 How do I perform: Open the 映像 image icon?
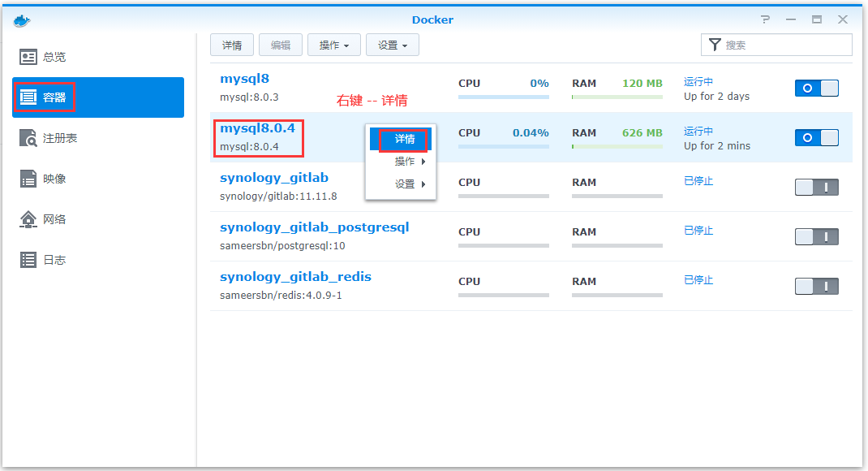(x=28, y=179)
